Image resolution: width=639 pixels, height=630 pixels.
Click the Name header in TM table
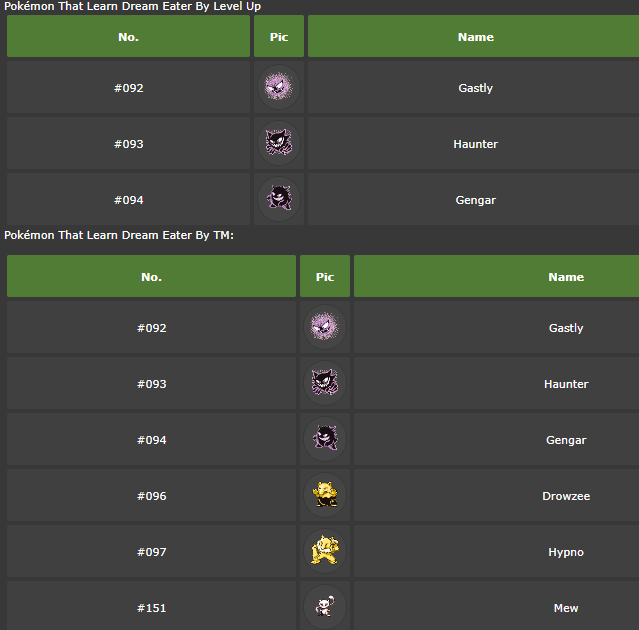pyautogui.click(x=496, y=276)
